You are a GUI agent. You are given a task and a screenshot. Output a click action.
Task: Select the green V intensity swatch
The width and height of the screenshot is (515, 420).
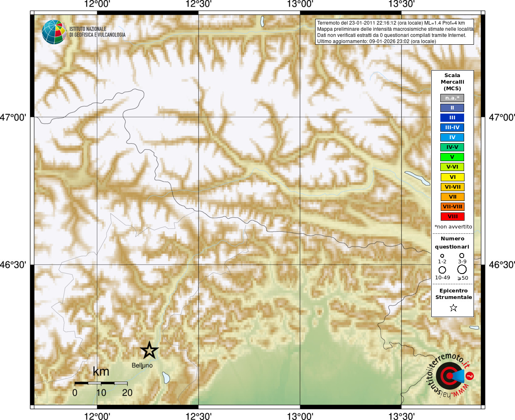452,157
